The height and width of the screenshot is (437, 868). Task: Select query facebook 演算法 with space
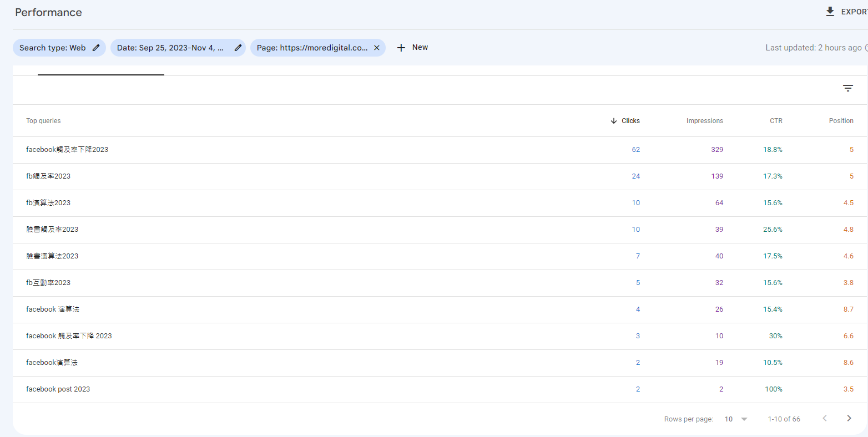tap(53, 309)
